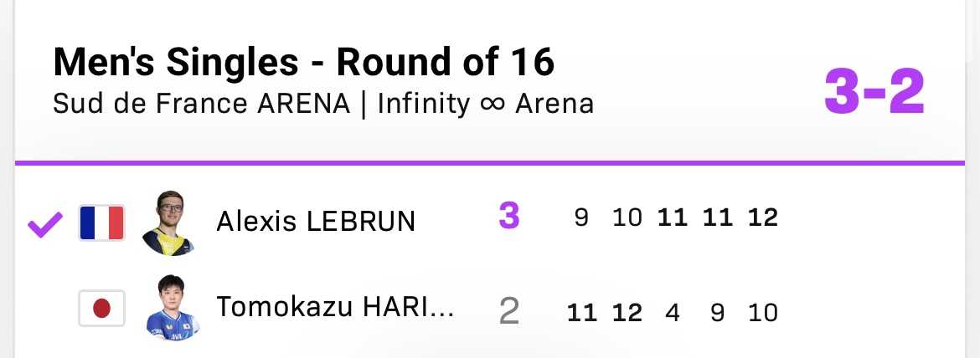
Task: Click Lebrun's first game score 9
Action: click(581, 217)
